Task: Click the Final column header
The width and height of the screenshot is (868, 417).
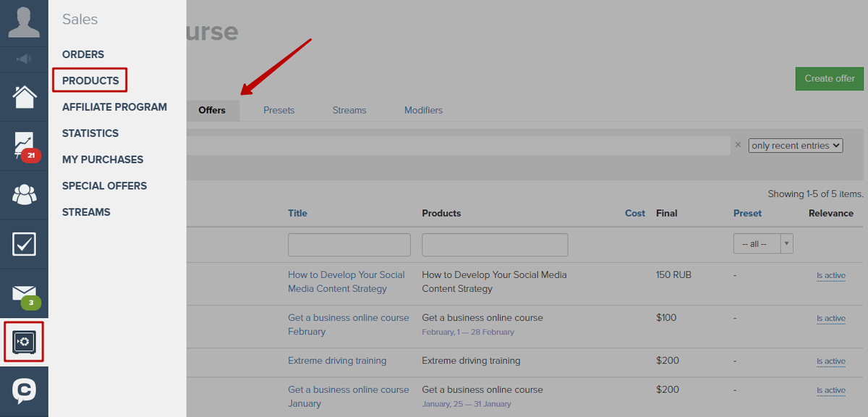Action: click(x=667, y=213)
